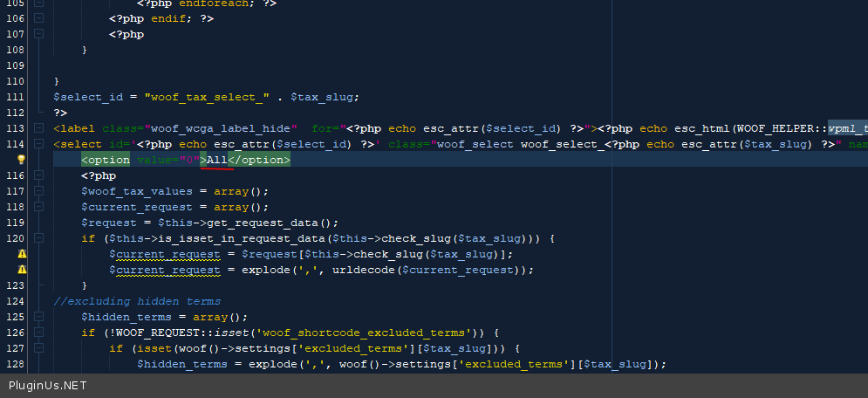
Task: Click the $woof_tax_values variable
Action: (137, 191)
